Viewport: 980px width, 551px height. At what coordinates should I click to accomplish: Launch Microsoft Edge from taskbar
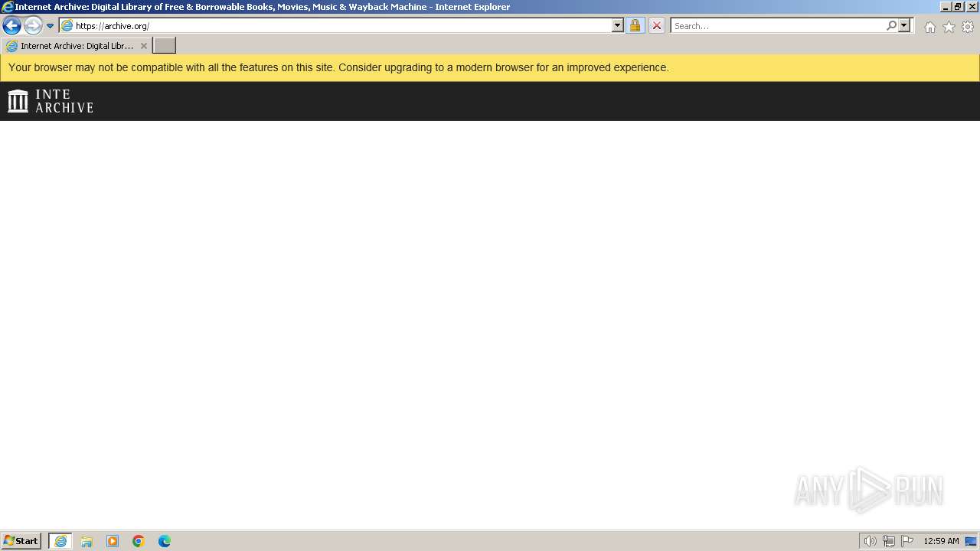point(165,541)
